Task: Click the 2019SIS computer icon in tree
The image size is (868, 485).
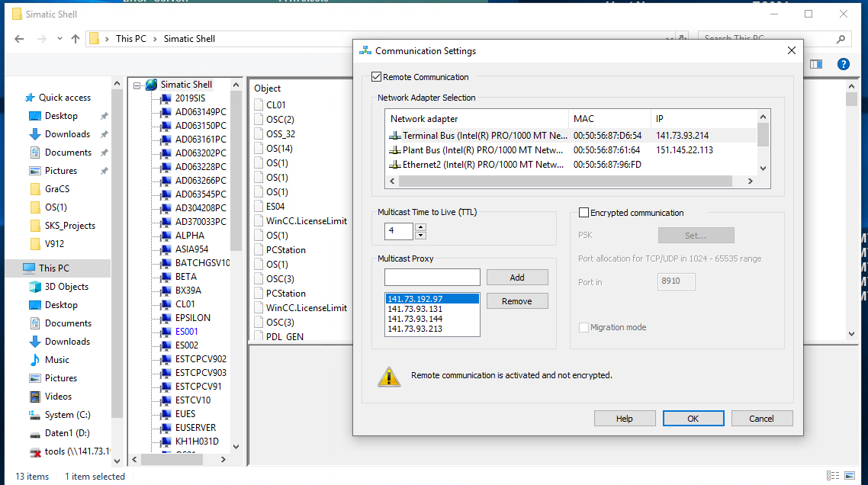Action: tap(166, 98)
